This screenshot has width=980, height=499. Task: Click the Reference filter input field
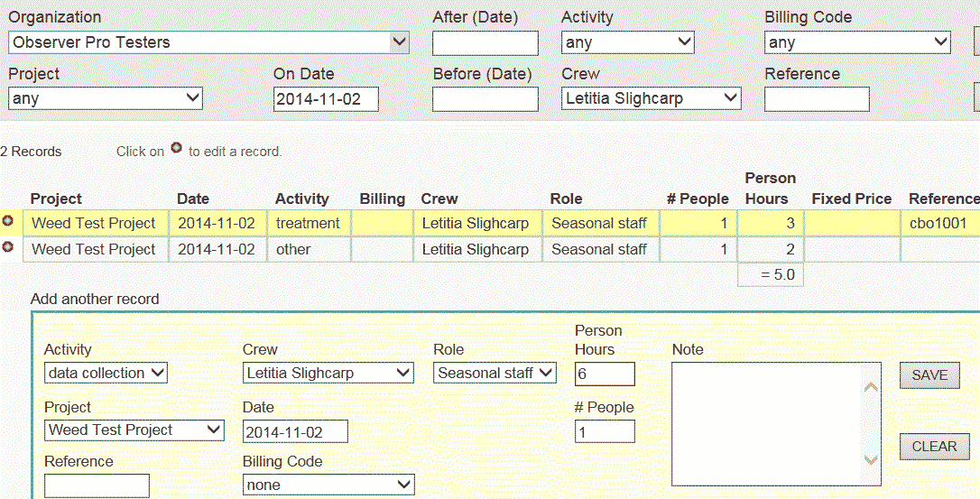pyautogui.click(x=816, y=99)
